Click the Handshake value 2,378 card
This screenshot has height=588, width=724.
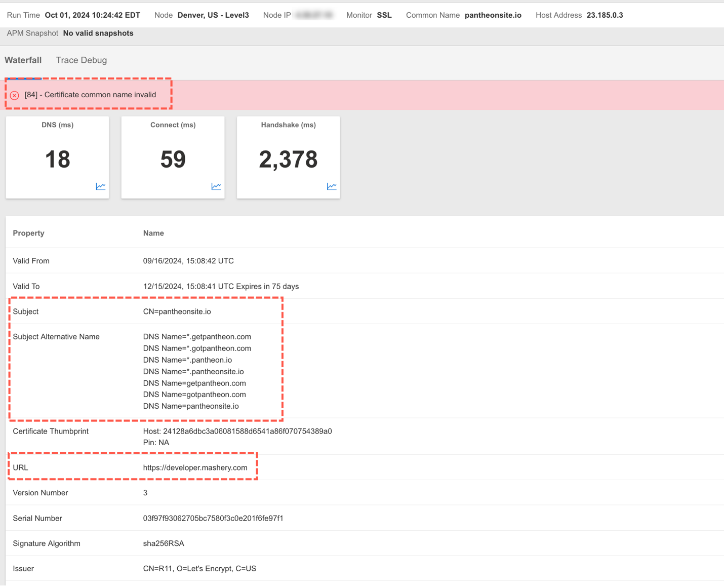288,158
